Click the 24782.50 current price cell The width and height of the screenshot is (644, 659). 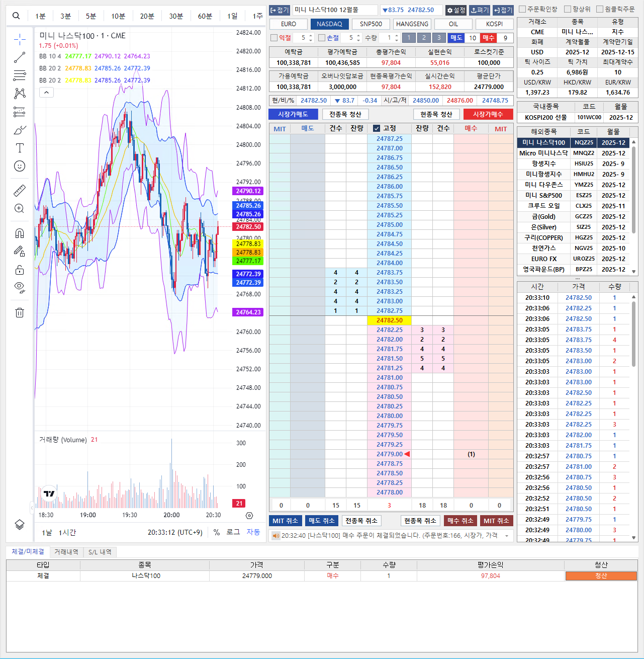tap(390, 320)
